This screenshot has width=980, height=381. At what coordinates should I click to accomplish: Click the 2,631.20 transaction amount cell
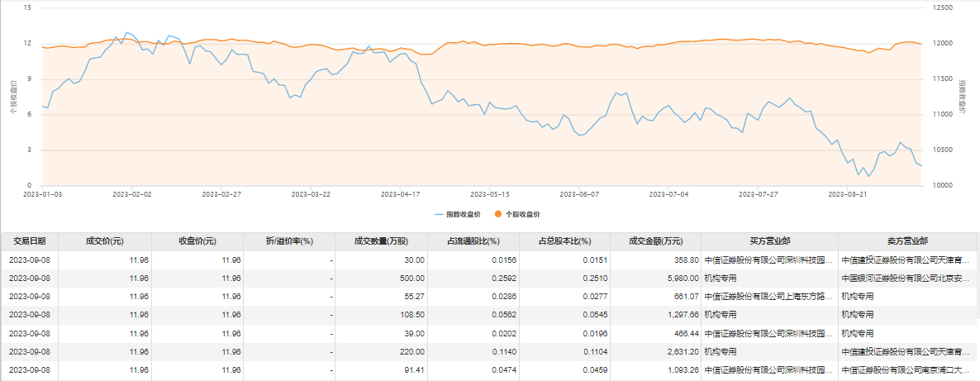pos(656,351)
